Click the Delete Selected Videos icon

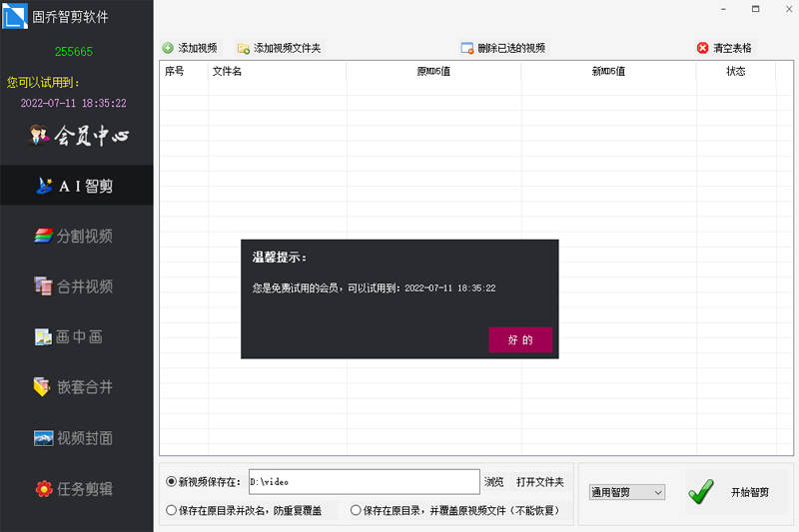466,48
